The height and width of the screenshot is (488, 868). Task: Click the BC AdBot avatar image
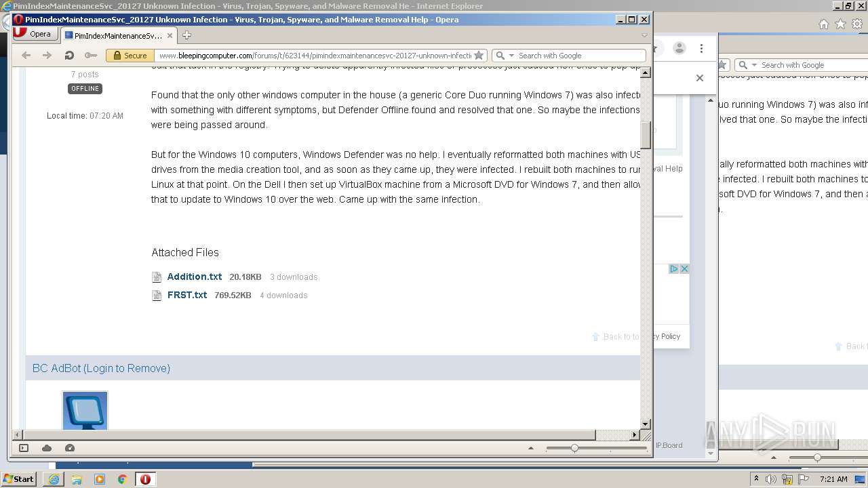coord(85,411)
